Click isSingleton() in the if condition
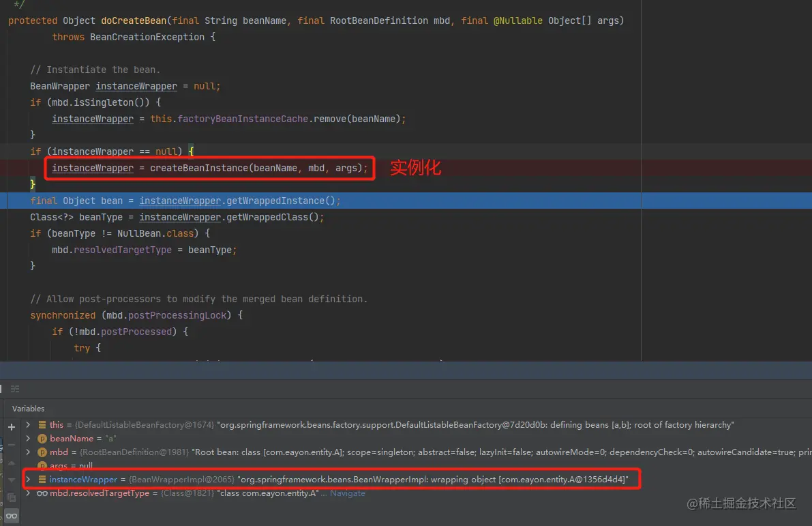Viewport: 812px width, 526px height. click(x=112, y=102)
